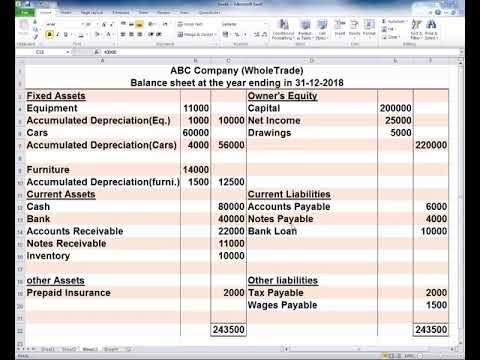Open the Name Box dropdown arrow
The image size is (480, 360).
(68, 52)
